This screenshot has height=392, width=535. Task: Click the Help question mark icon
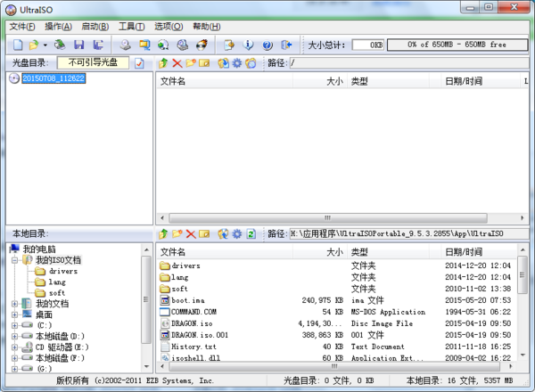pos(267,45)
